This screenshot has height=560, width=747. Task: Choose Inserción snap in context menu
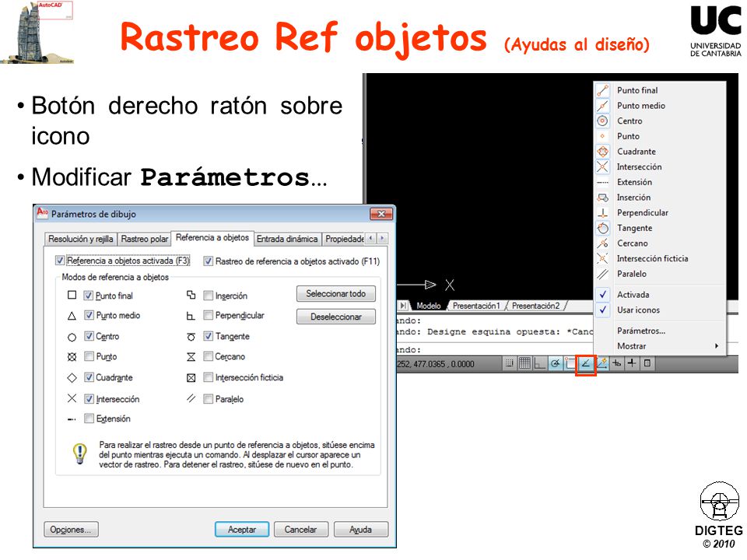(660, 197)
